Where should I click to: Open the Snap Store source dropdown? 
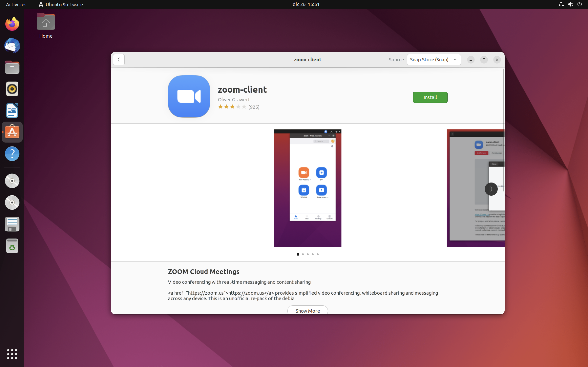pyautogui.click(x=433, y=60)
